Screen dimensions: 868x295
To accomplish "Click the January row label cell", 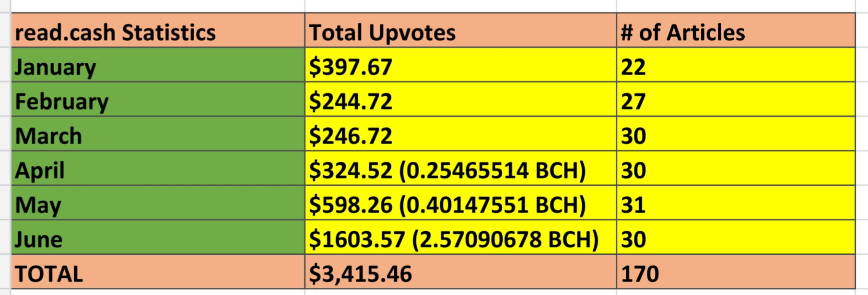I will tap(158, 65).
